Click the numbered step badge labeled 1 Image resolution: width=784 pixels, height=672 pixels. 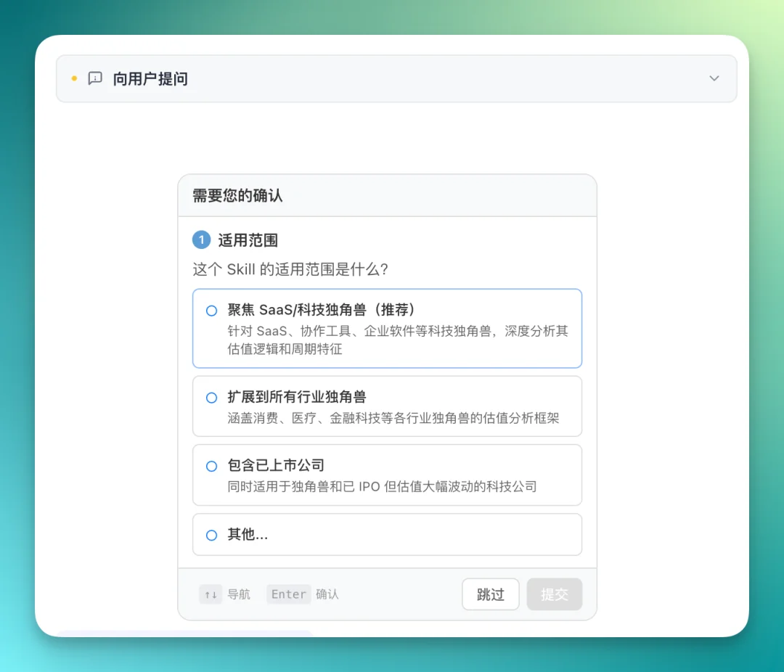201,239
